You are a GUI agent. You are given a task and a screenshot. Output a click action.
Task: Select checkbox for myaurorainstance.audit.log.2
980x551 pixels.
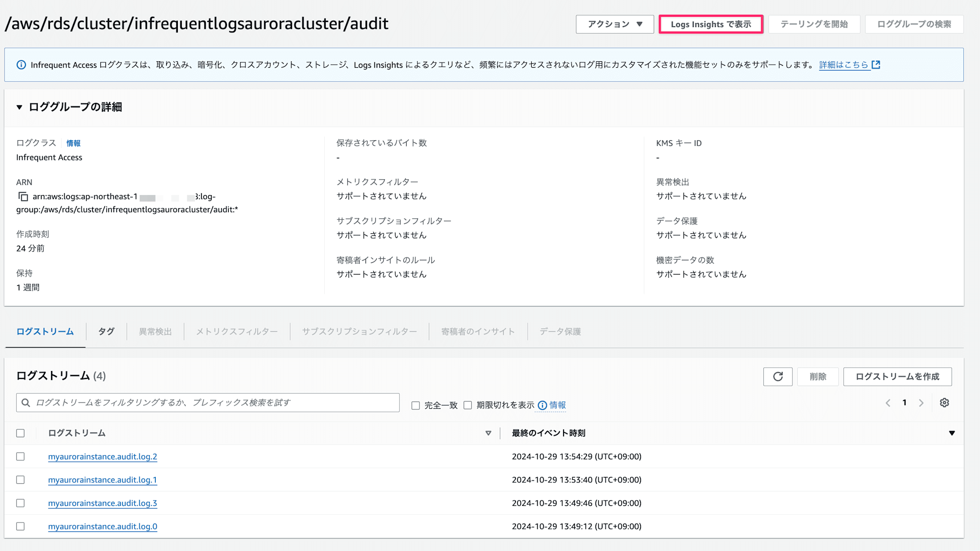click(x=20, y=456)
